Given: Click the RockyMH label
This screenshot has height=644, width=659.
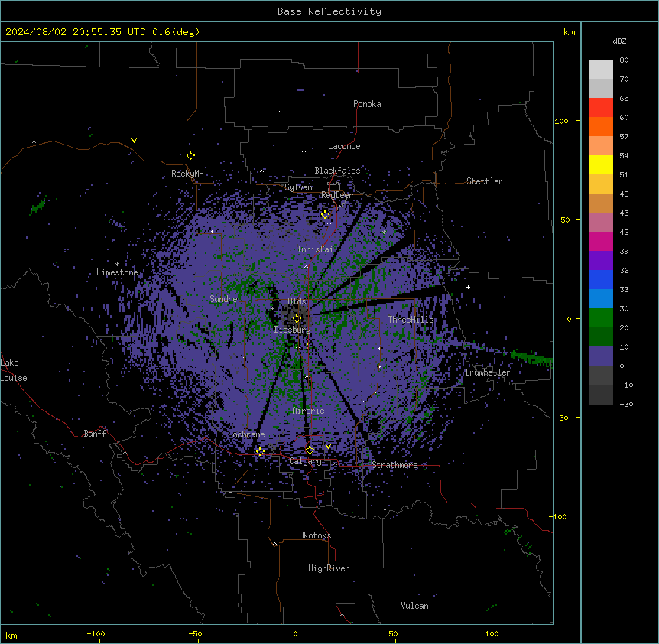Looking at the screenshot, I should [x=187, y=174].
